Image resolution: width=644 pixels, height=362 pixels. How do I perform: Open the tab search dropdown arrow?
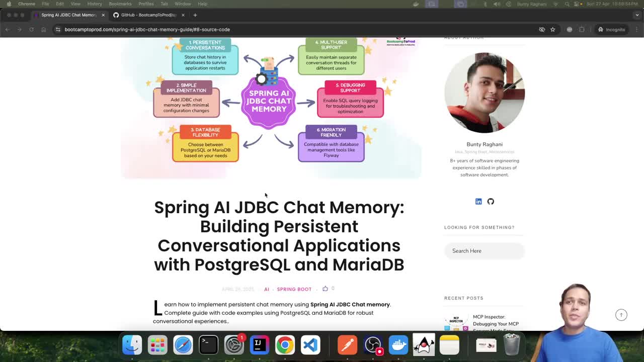click(x=636, y=15)
